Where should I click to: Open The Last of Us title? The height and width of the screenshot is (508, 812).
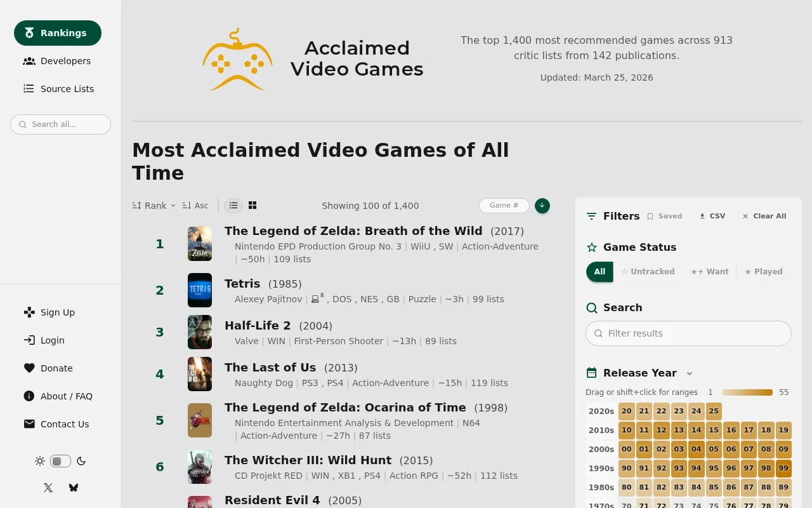tap(270, 368)
